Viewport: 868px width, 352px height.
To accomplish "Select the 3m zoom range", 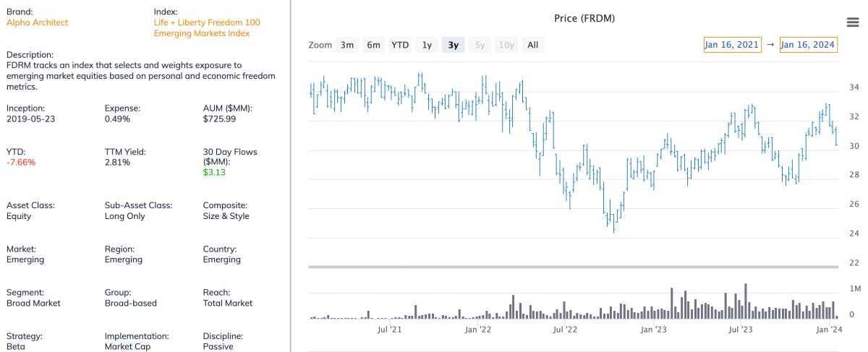I will click(x=347, y=45).
